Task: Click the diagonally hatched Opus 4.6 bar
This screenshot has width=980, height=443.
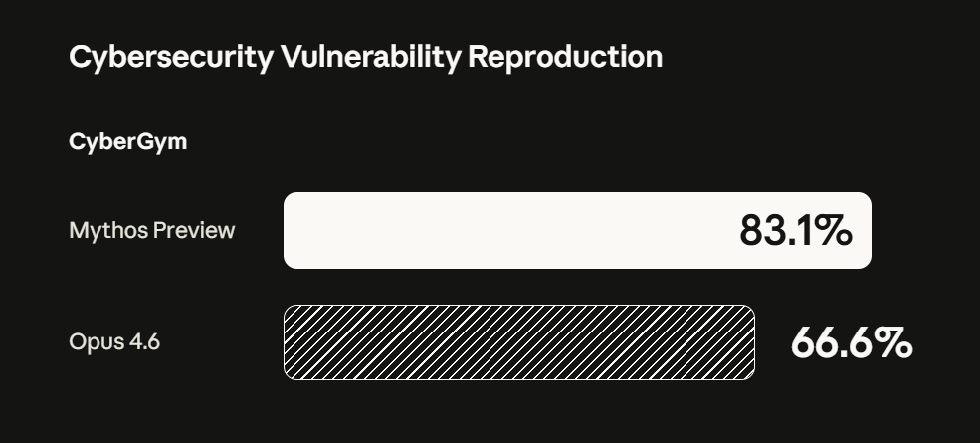Action: pyautogui.click(x=518, y=342)
